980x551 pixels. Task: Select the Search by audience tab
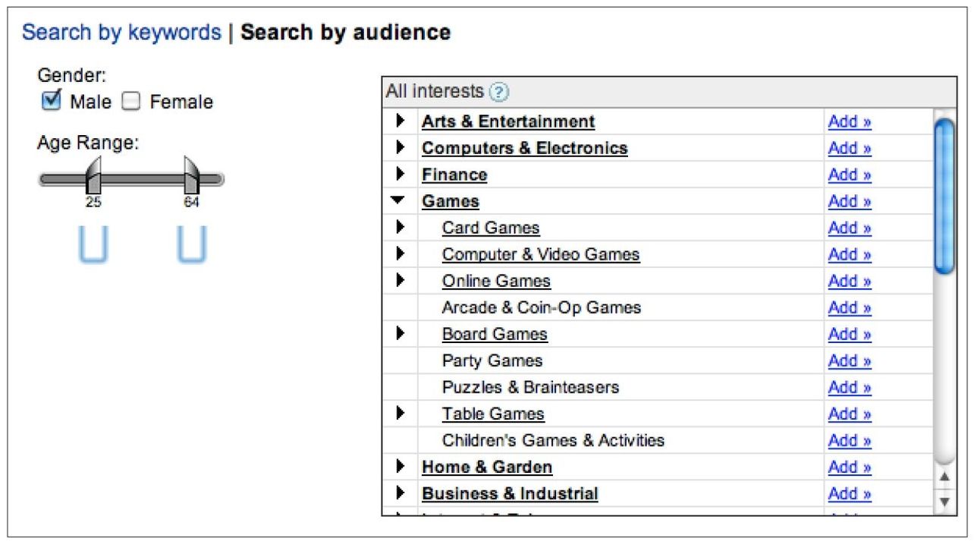(x=345, y=33)
